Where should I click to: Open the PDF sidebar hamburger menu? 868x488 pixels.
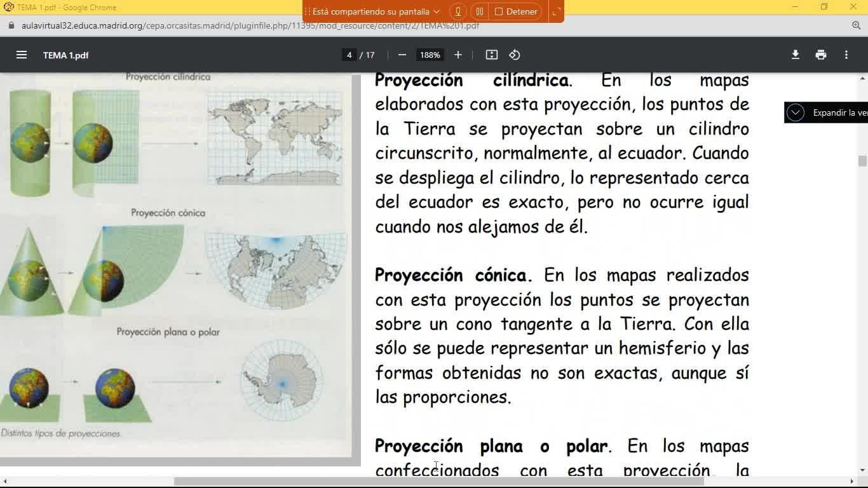click(22, 55)
